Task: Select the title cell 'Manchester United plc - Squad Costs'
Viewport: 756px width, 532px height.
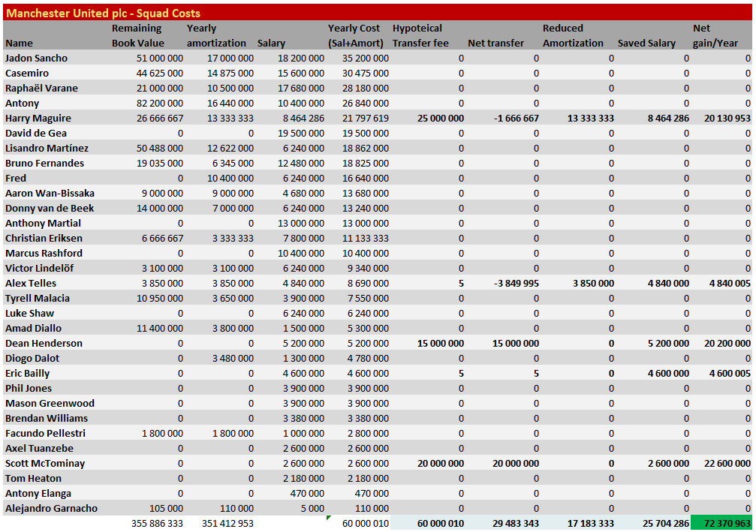Action: 103,13
